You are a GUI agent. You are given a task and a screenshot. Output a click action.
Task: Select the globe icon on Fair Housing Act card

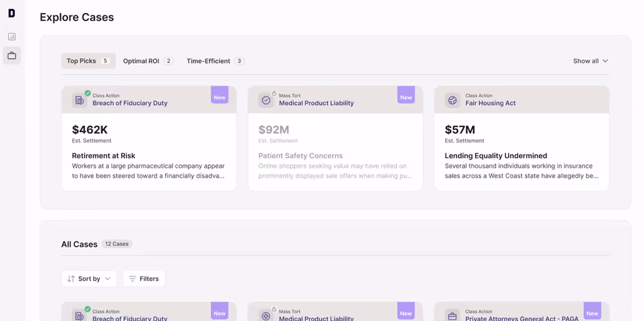coord(452,100)
